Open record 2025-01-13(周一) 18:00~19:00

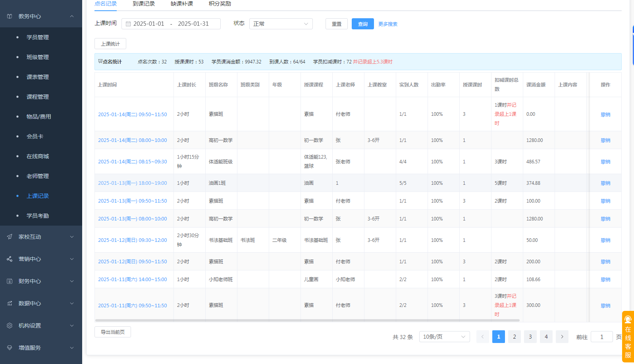click(x=133, y=183)
